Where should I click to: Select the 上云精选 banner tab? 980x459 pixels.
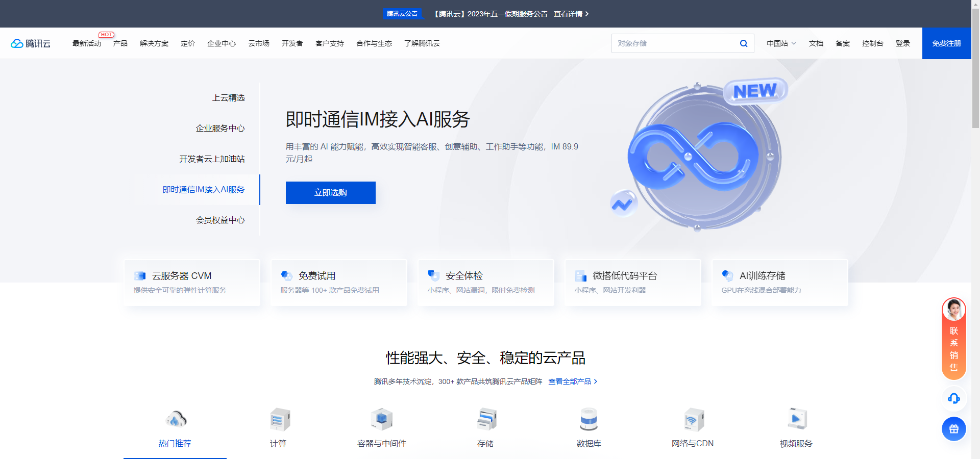[229, 98]
